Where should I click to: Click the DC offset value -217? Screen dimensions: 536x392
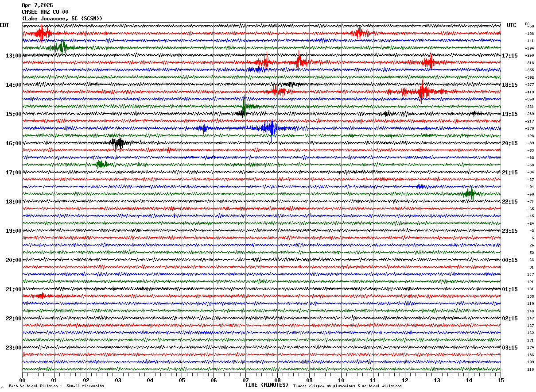click(530, 121)
